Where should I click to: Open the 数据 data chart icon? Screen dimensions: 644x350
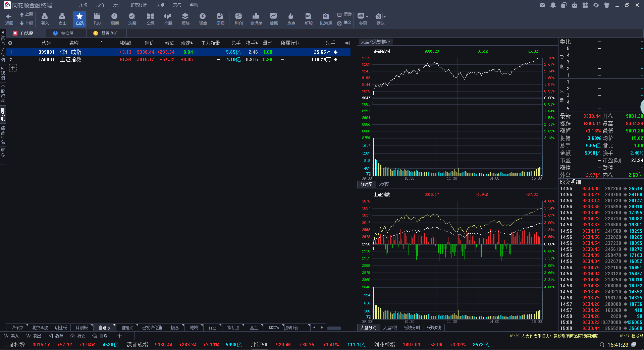click(x=274, y=19)
